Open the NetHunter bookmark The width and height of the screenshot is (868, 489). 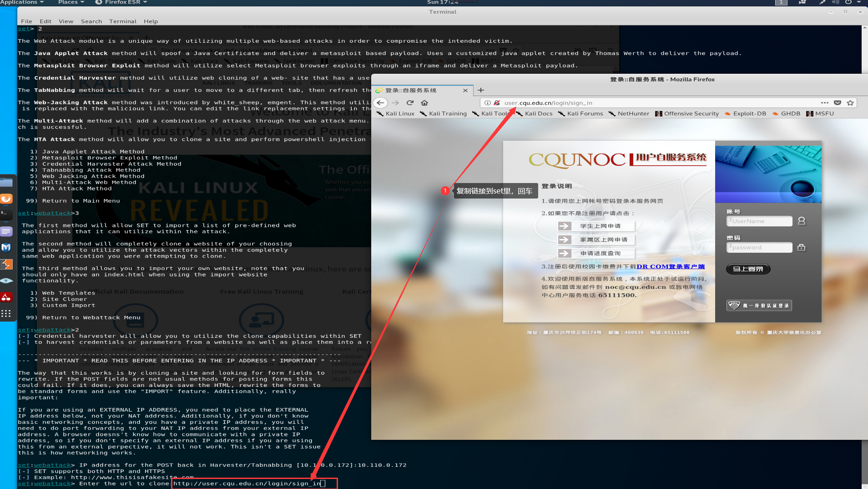pos(629,113)
